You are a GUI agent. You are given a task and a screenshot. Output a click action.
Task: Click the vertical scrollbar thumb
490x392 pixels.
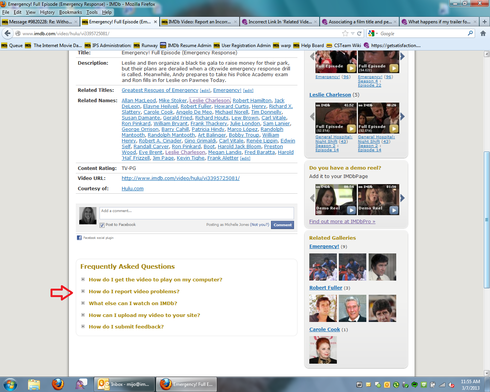tap(486, 220)
